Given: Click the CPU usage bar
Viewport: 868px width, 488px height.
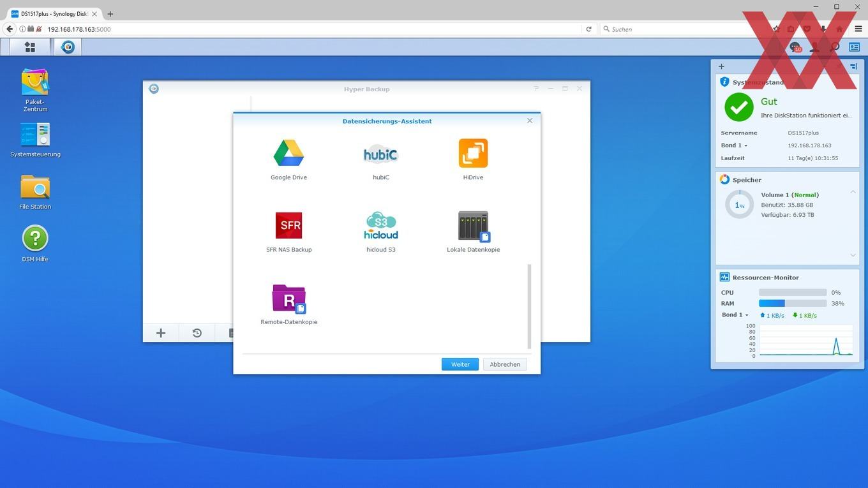Looking at the screenshot, I should [793, 292].
